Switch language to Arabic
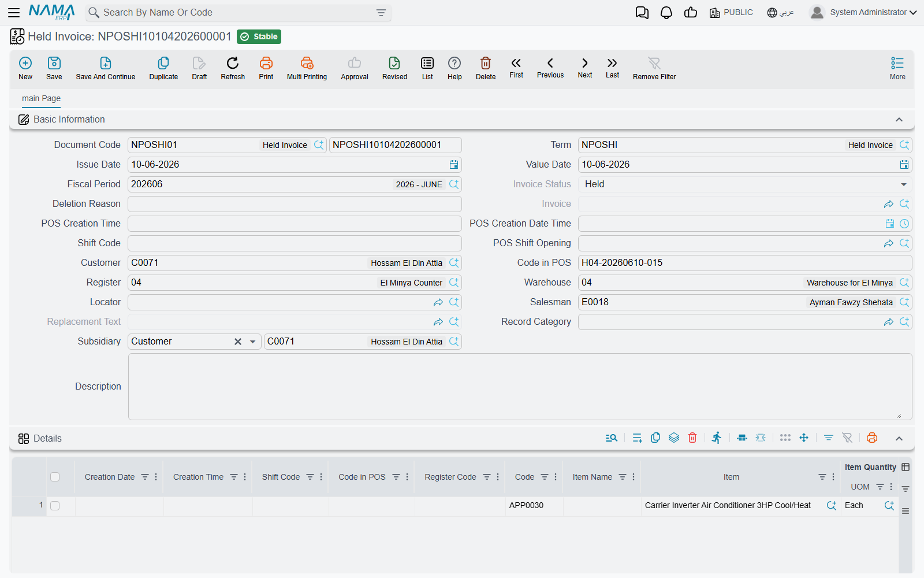Viewport: 924px width, 578px height. (781, 12)
